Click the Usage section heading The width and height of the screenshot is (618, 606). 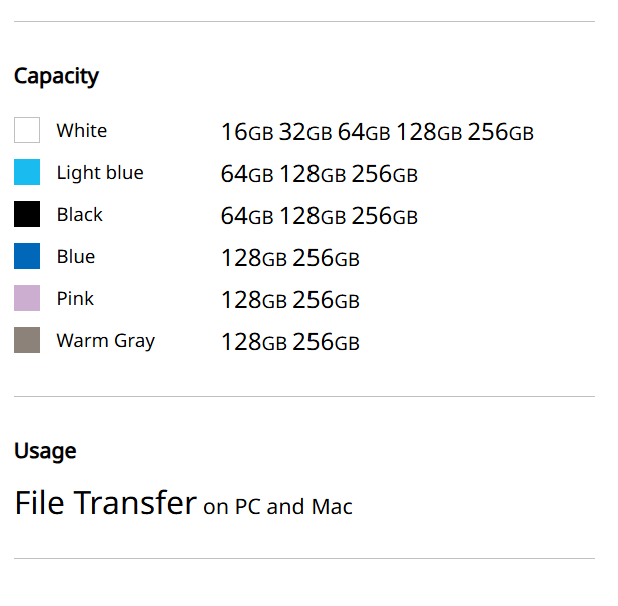45,451
